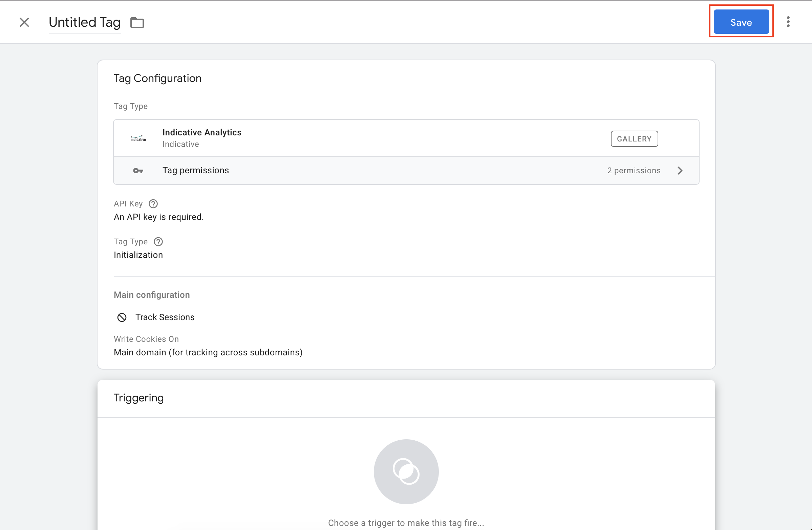812x530 pixels.
Task: Click the folder icon beside Untitled Tag
Action: point(137,23)
